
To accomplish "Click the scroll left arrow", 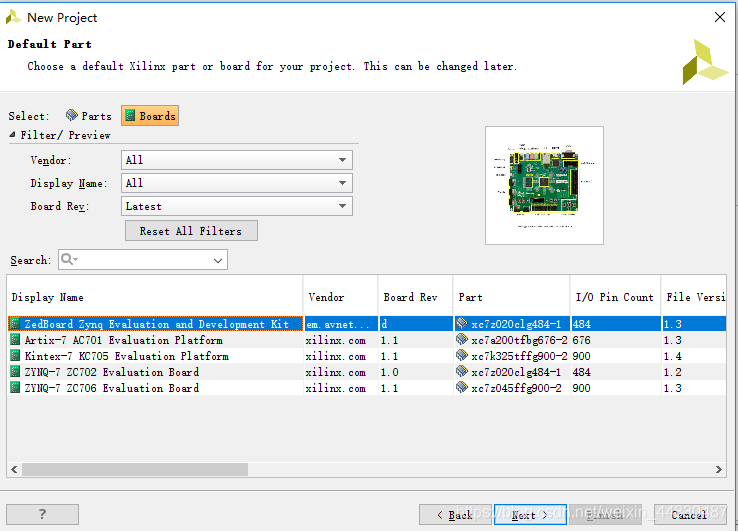I will [14, 469].
